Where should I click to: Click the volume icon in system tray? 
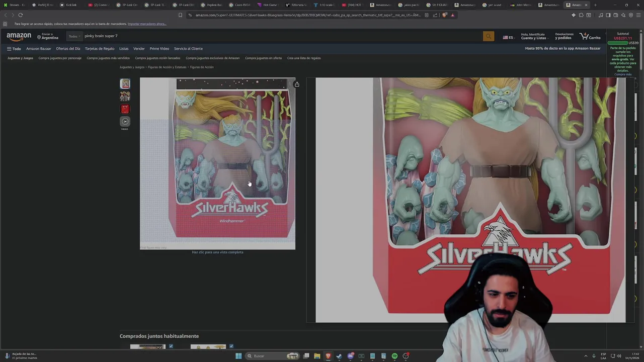tap(619, 356)
